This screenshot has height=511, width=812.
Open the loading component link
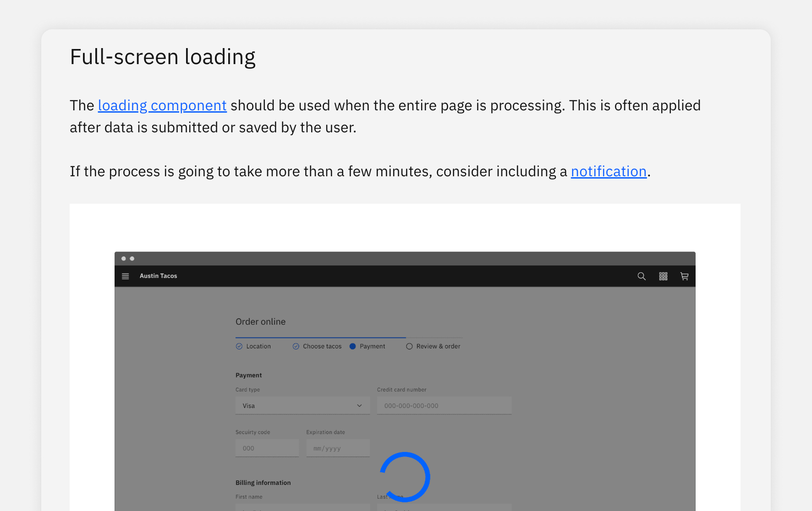[162, 106]
